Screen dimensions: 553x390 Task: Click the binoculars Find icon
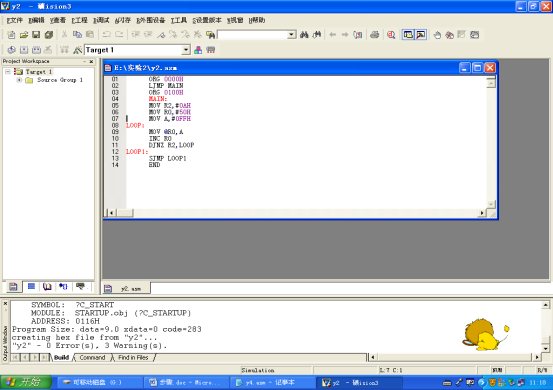click(304, 35)
